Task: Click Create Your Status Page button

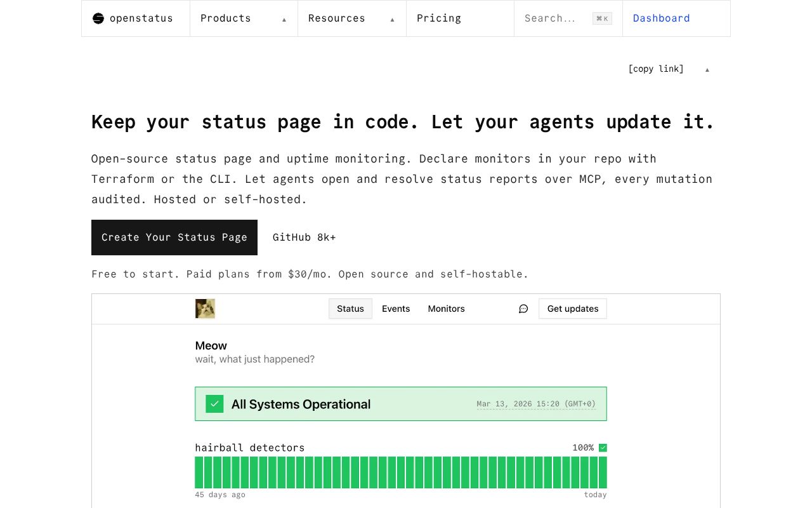Action: click(x=174, y=237)
